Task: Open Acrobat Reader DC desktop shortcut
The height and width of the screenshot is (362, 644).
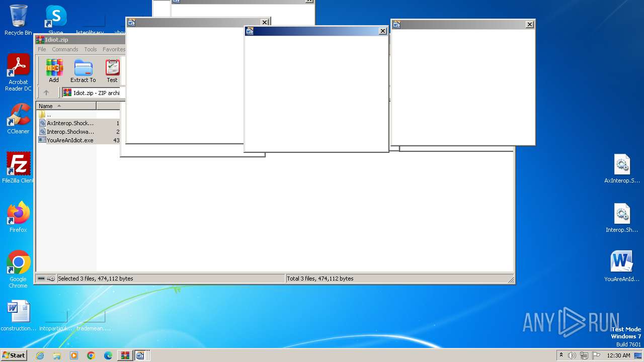Action: coord(18,72)
